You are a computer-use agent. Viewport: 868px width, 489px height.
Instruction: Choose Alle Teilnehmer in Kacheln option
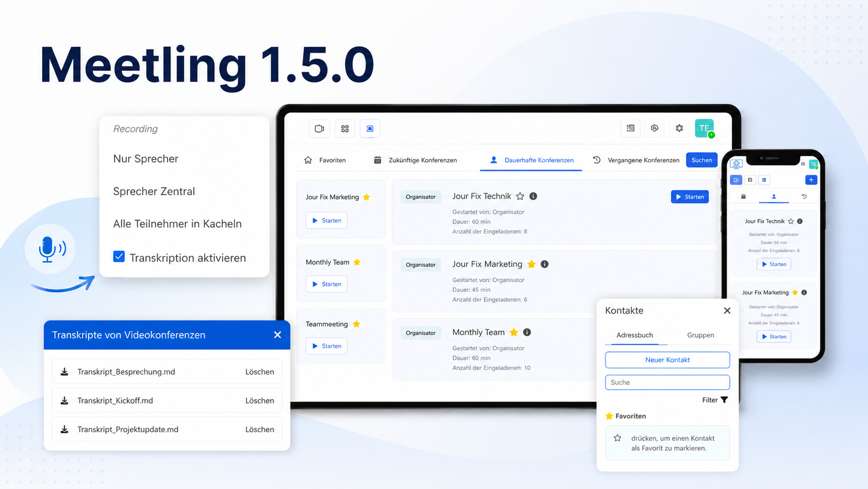pos(178,223)
